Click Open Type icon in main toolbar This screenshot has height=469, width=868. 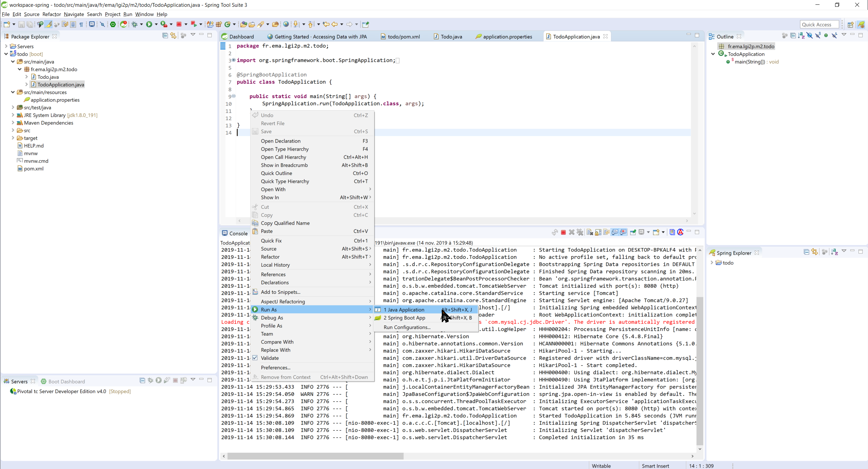pos(243,24)
